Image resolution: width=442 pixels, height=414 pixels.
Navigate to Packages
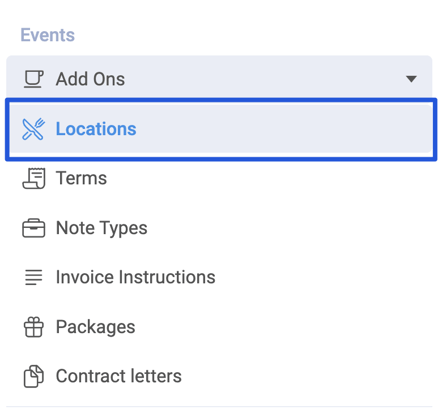tap(96, 327)
